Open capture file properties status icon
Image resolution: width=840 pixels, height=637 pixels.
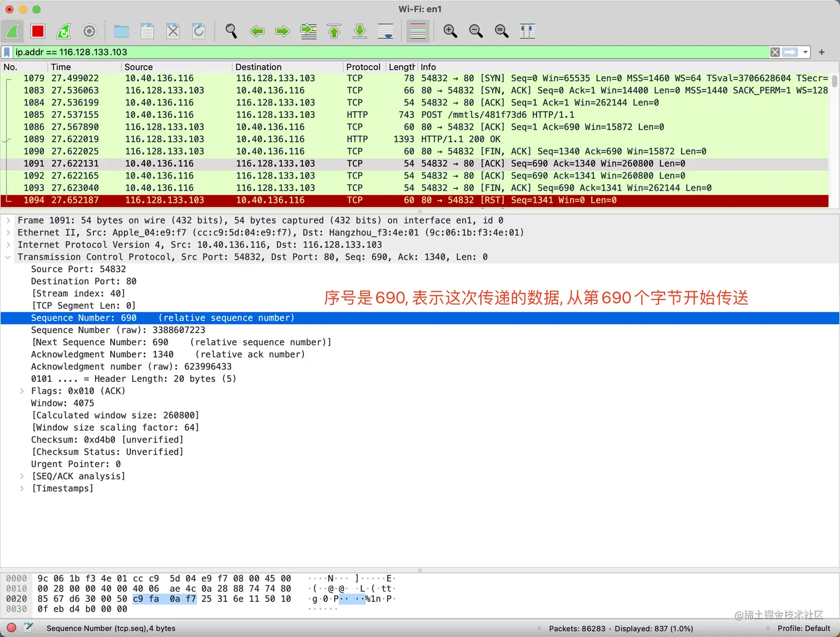click(28, 628)
